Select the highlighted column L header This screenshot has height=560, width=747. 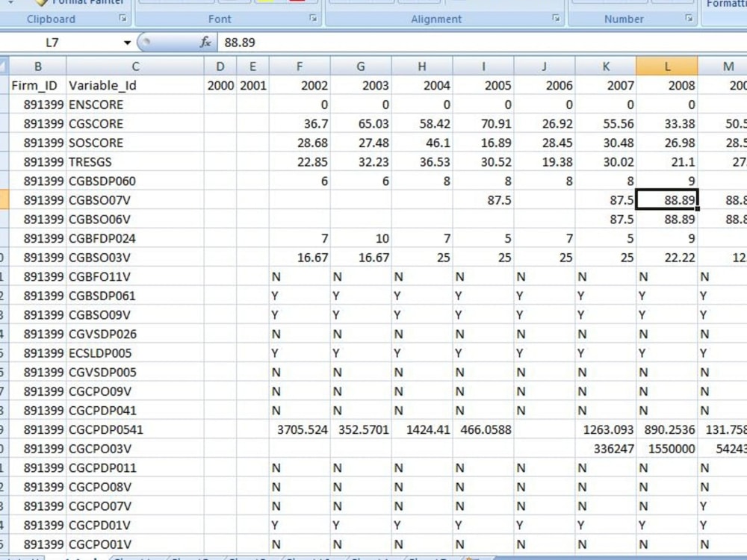pos(667,66)
